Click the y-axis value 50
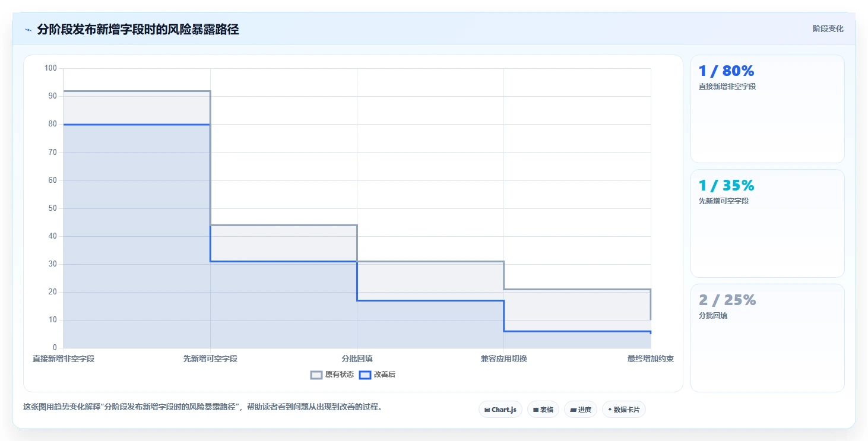Screen dimensions: 868x441 [x=52, y=208]
